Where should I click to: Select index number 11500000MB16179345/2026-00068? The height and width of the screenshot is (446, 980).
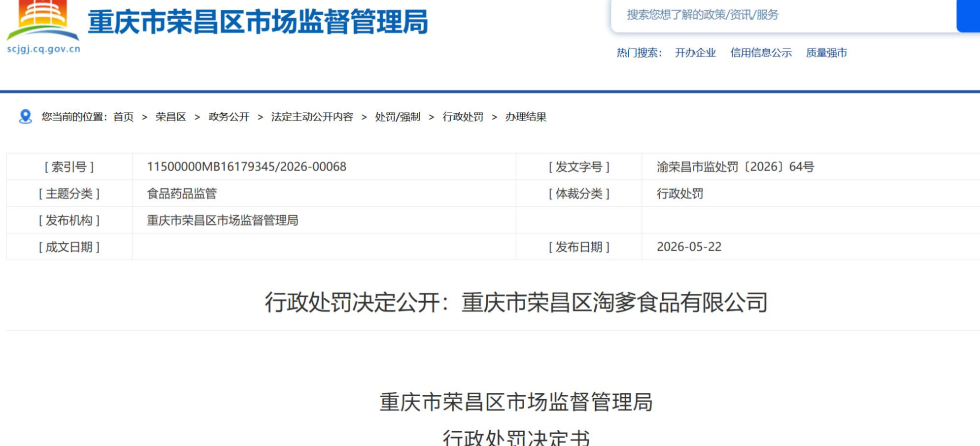[246, 166]
